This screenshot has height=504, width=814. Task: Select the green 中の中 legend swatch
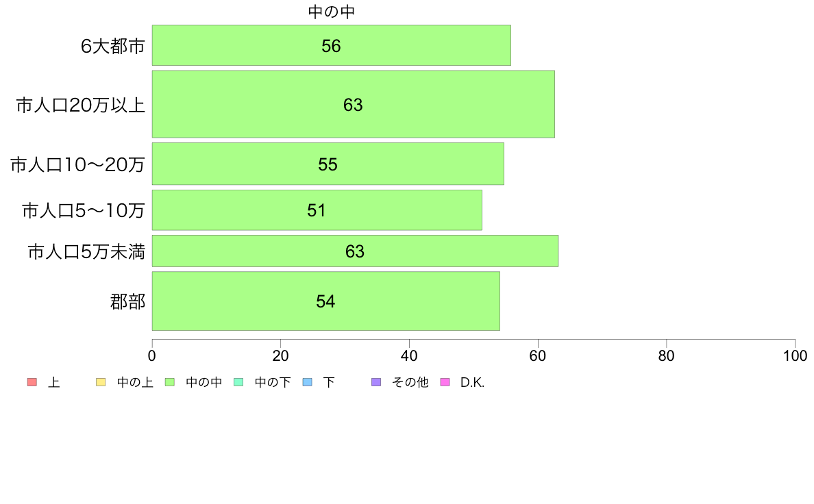(x=170, y=382)
